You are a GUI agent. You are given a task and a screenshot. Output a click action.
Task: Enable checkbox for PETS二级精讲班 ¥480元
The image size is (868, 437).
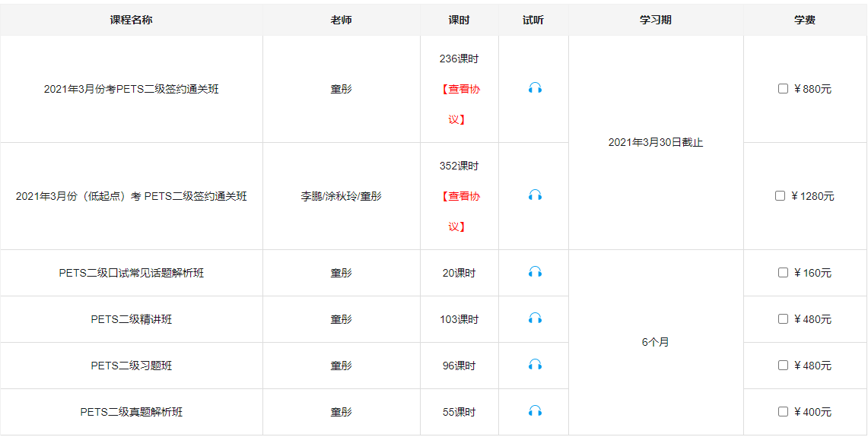pyautogui.click(x=783, y=319)
